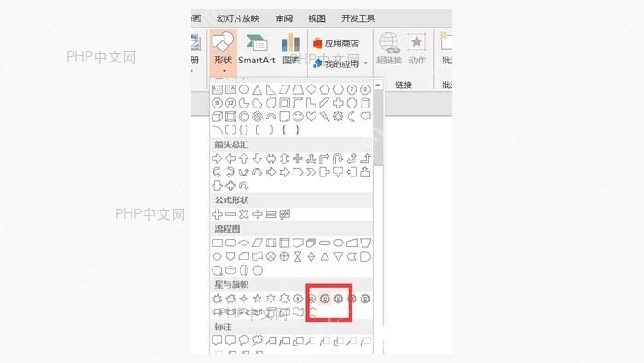This screenshot has width=644, height=363.
Task: Select the lightning bolt shape
Action: coord(325,117)
